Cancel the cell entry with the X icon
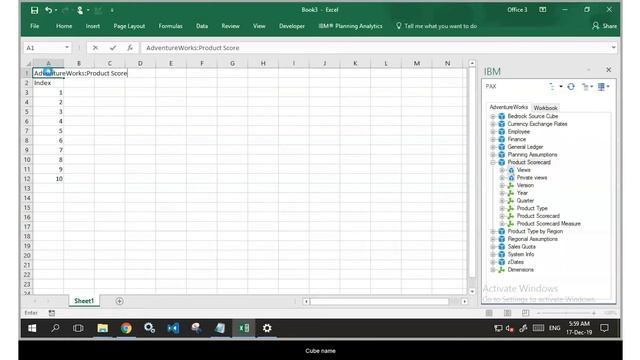Screen dimensions: 640x360 point(95,48)
